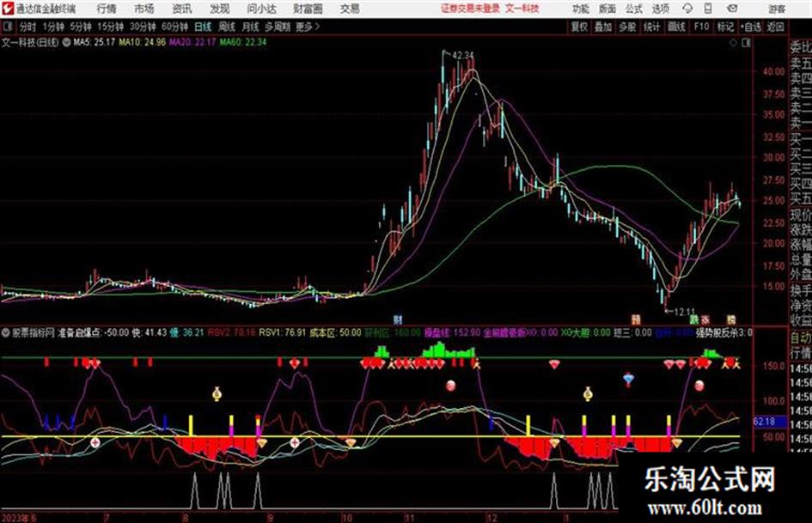Click the diamond icon at chart top right
The height and width of the screenshot is (523, 812).
pos(733,43)
